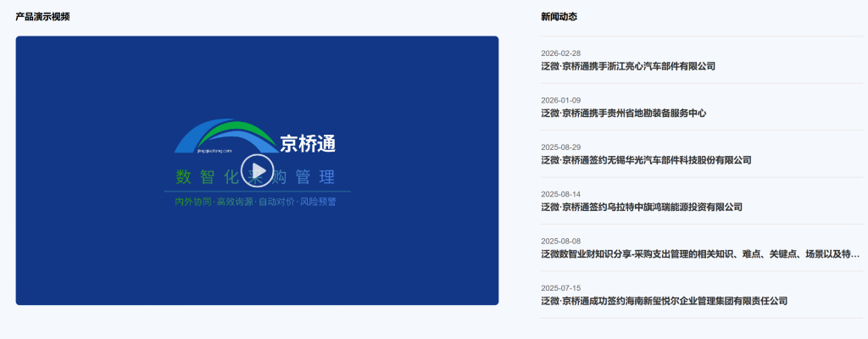868x339 pixels.
Task: Open news about 无锡华光汽车部件科技股份有限公司
Action: [x=646, y=160]
